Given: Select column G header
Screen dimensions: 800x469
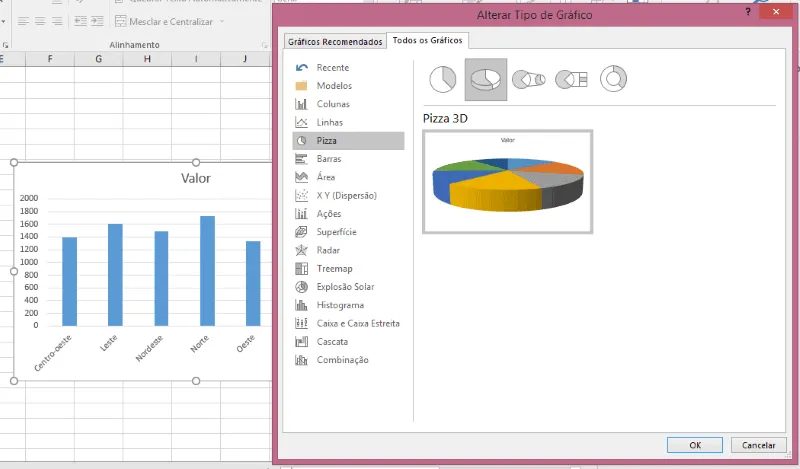Looking at the screenshot, I should tap(98, 59).
